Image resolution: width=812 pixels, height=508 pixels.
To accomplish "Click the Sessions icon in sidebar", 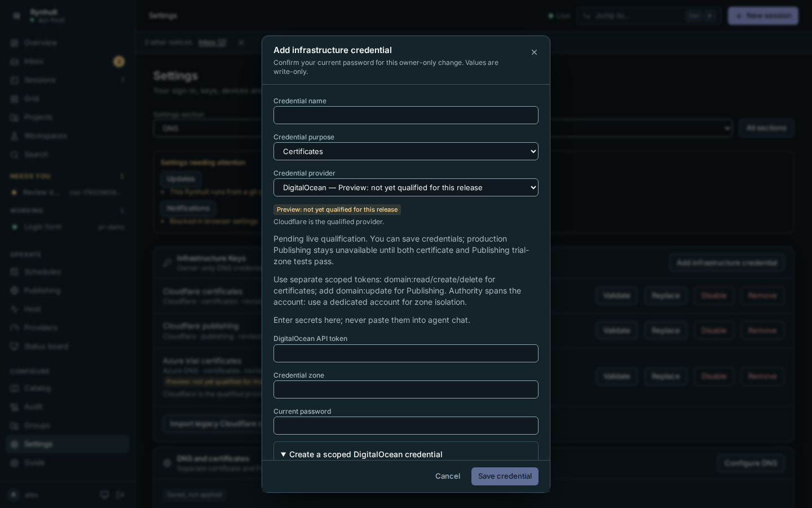I will pos(15,80).
